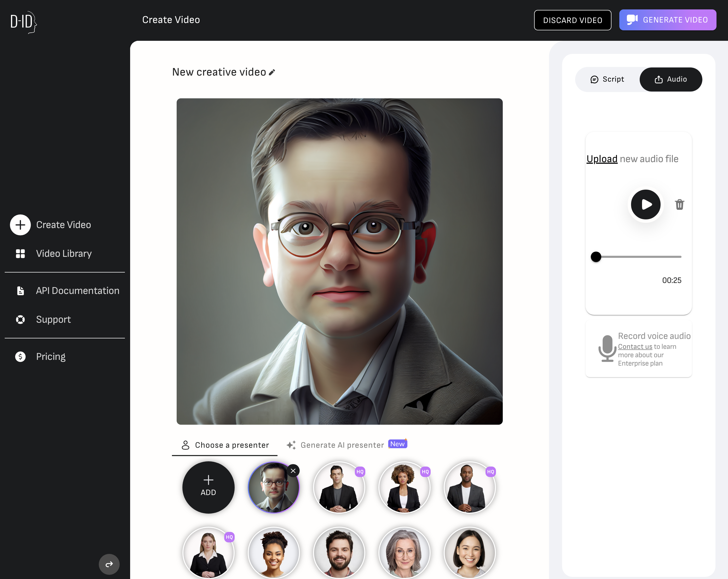The image size is (728, 579).
Task: Click the D-ID logo
Action: coord(23,22)
